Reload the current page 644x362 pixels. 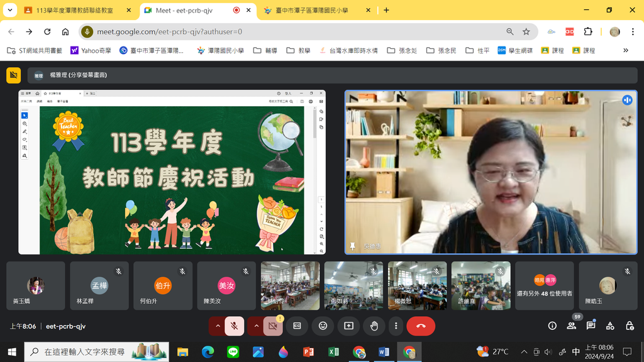pyautogui.click(x=47, y=31)
